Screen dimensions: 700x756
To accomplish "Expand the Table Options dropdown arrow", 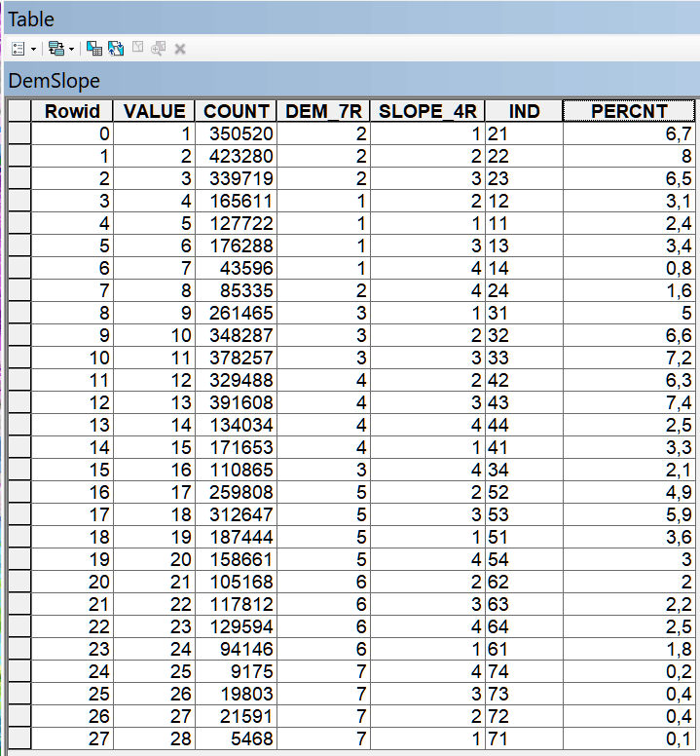I will click(x=33, y=48).
